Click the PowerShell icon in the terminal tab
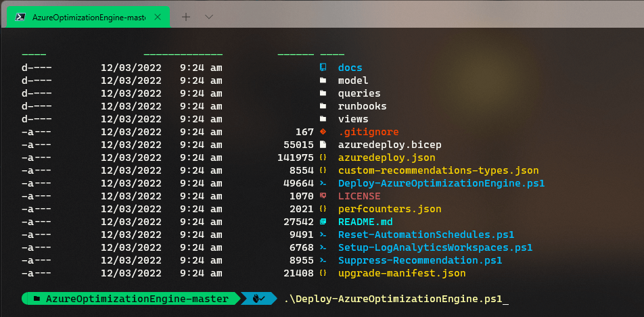Image resolution: width=644 pixels, height=317 pixels. click(x=20, y=17)
